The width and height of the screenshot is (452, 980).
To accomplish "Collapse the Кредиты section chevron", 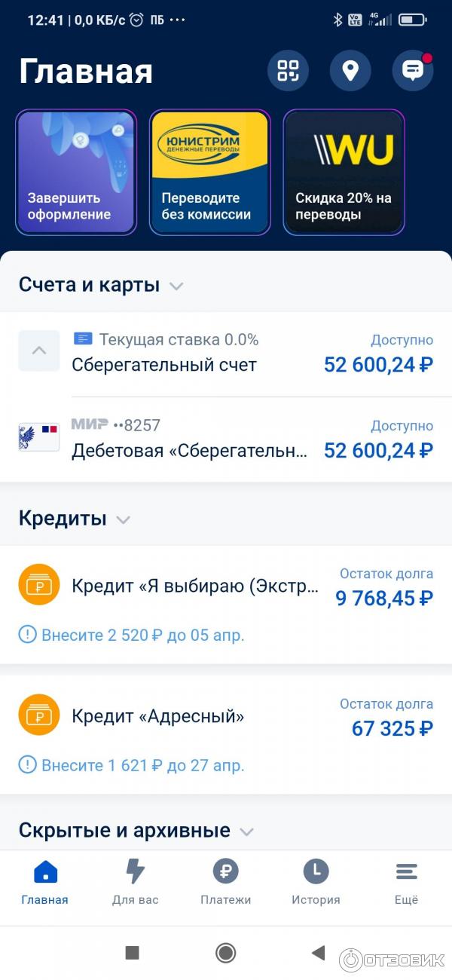I will pyautogui.click(x=124, y=519).
